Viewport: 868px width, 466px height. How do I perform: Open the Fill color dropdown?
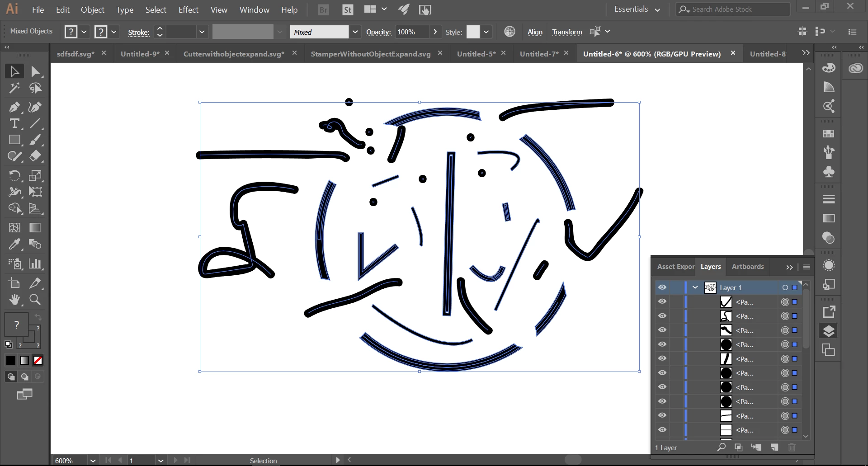tap(84, 32)
